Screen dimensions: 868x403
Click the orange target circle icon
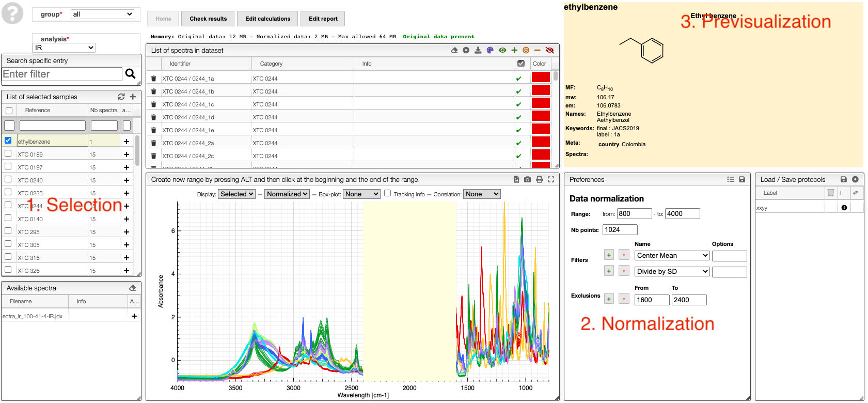pos(526,50)
